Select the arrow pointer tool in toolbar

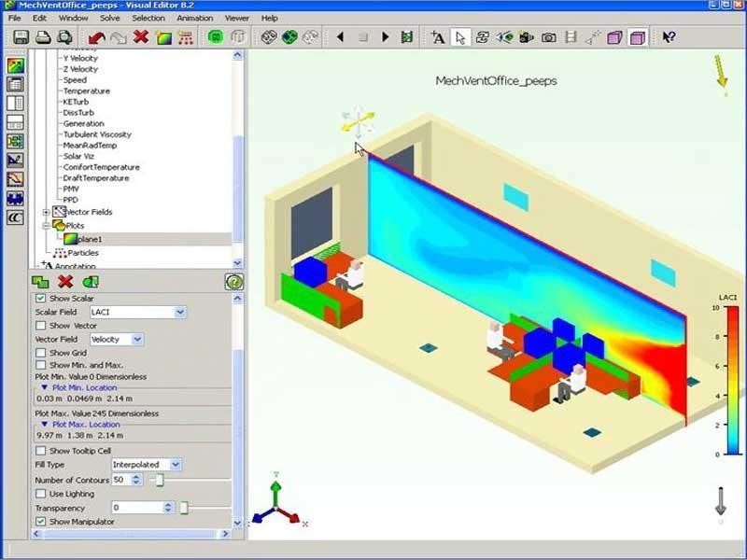tap(459, 37)
